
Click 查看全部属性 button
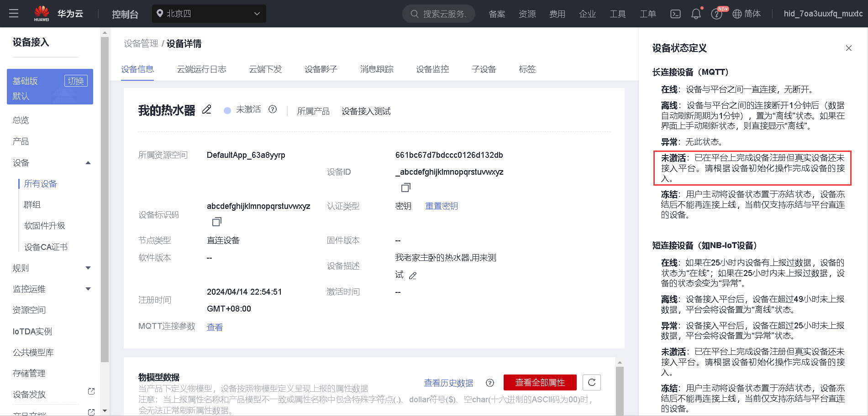click(540, 382)
